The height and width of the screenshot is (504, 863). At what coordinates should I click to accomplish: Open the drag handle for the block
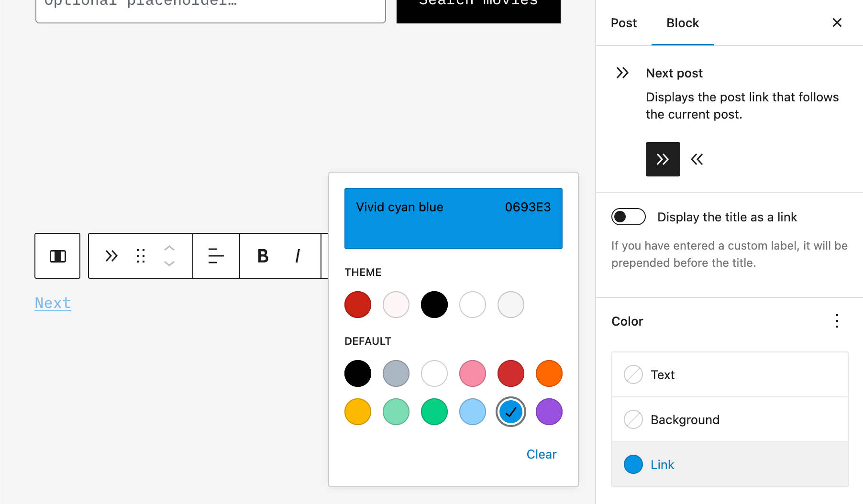pyautogui.click(x=140, y=256)
